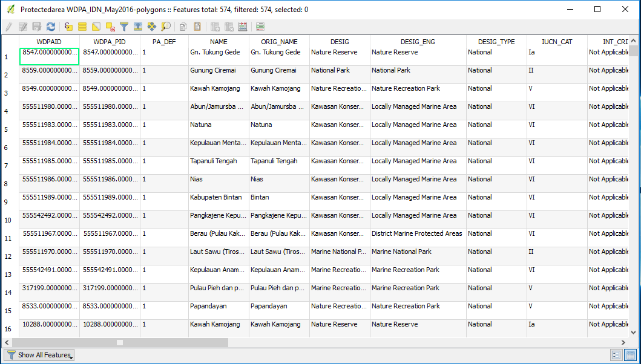
Task: Click National Park in DESIG column
Action: 340,75
